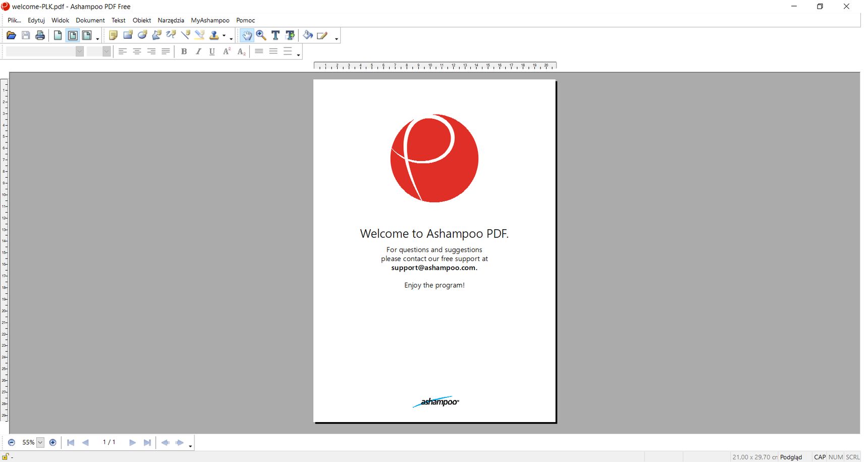868x462 pixels.
Task: Open the Dokument menu
Action: pyautogui.click(x=90, y=20)
